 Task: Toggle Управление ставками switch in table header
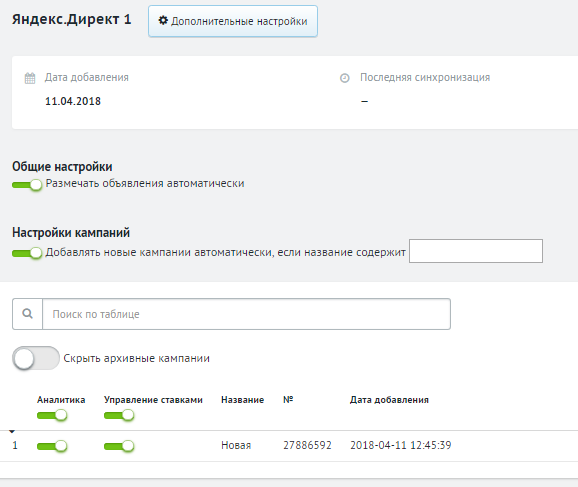click(x=119, y=415)
